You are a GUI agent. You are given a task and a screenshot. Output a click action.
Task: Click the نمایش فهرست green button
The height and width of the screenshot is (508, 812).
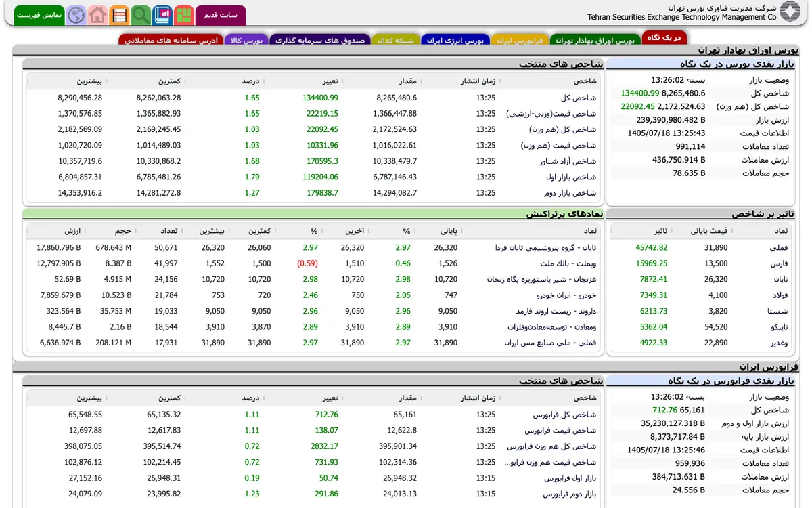(x=39, y=14)
